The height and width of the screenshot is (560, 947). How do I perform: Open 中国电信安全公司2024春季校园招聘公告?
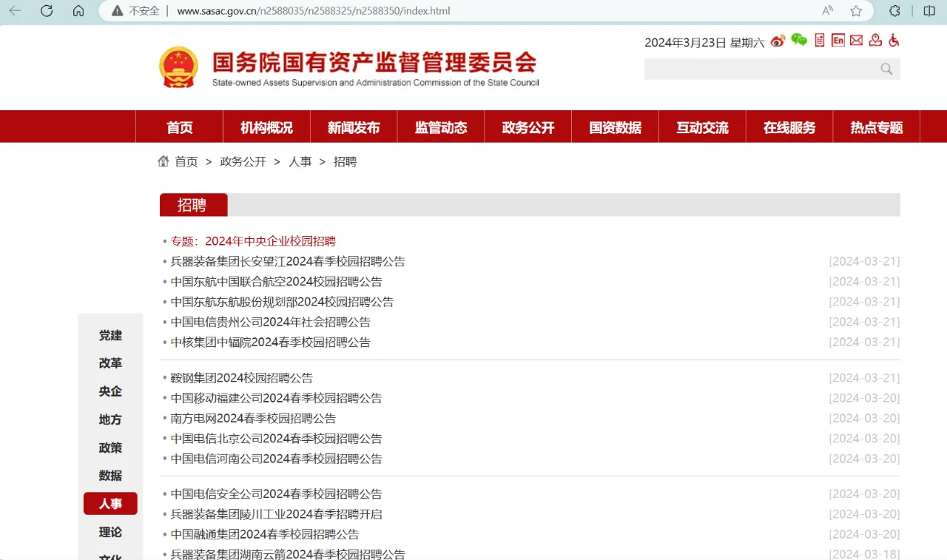276,494
